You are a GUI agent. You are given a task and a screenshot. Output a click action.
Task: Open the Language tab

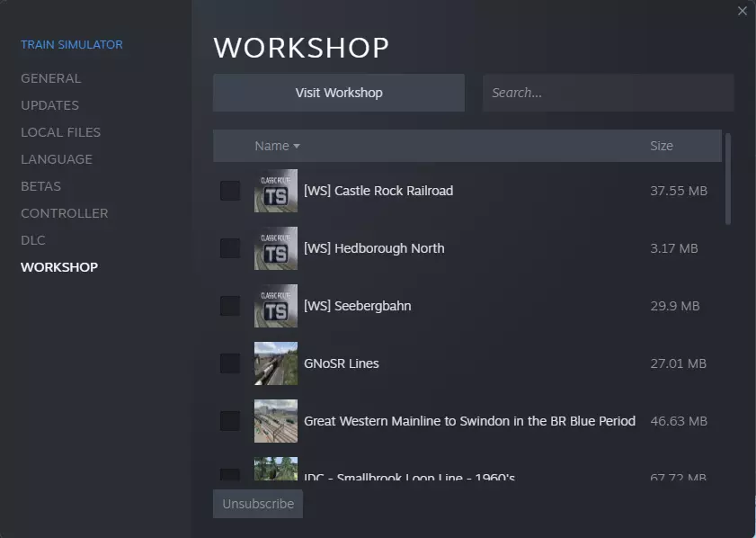click(x=57, y=159)
